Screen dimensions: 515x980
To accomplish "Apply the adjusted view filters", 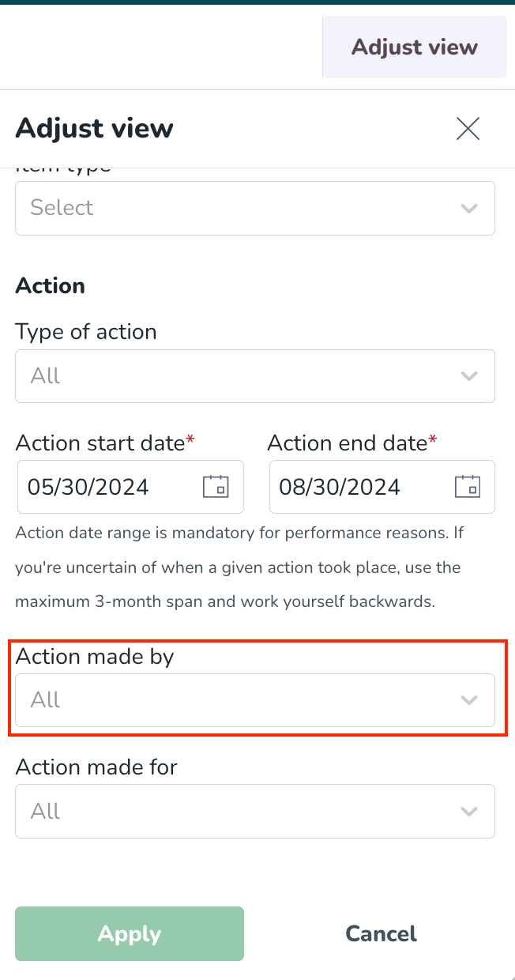I will [130, 933].
